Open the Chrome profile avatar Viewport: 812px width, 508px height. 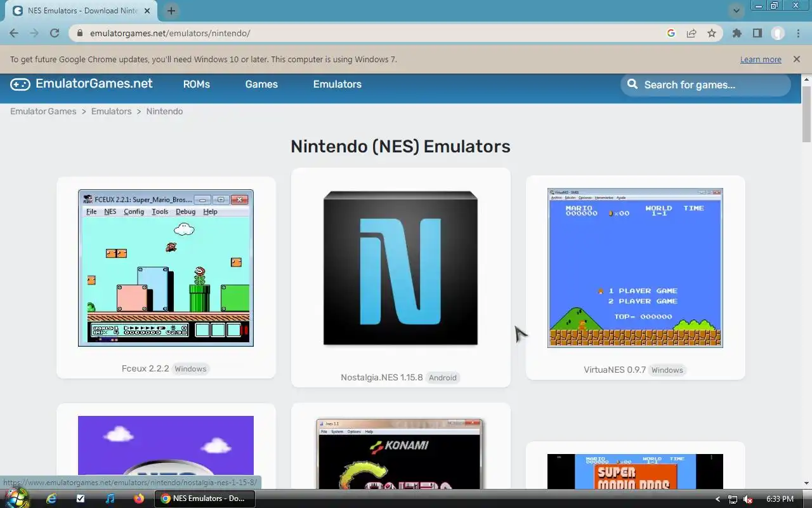[778, 33]
